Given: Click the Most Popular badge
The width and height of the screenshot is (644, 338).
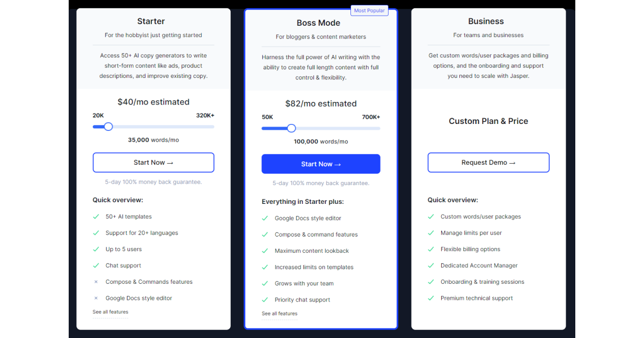Looking at the screenshot, I should [x=369, y=11].
